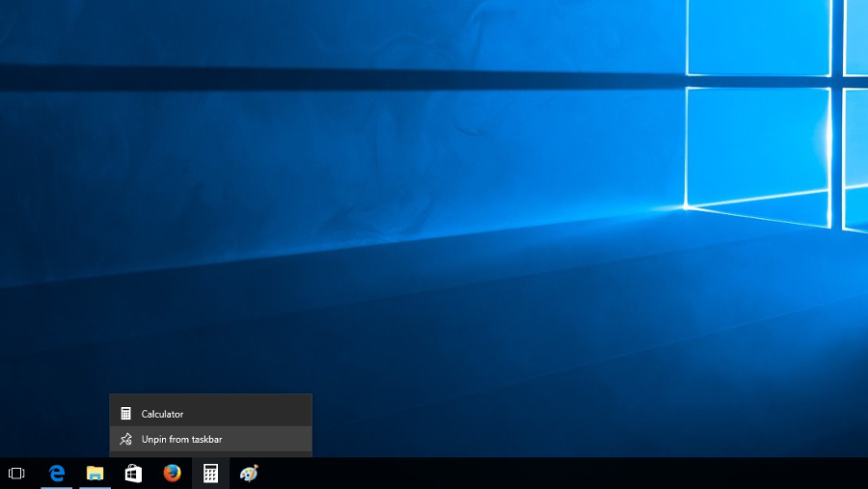
Task: Select Calculator in the jump list
Action: point(211,414)
